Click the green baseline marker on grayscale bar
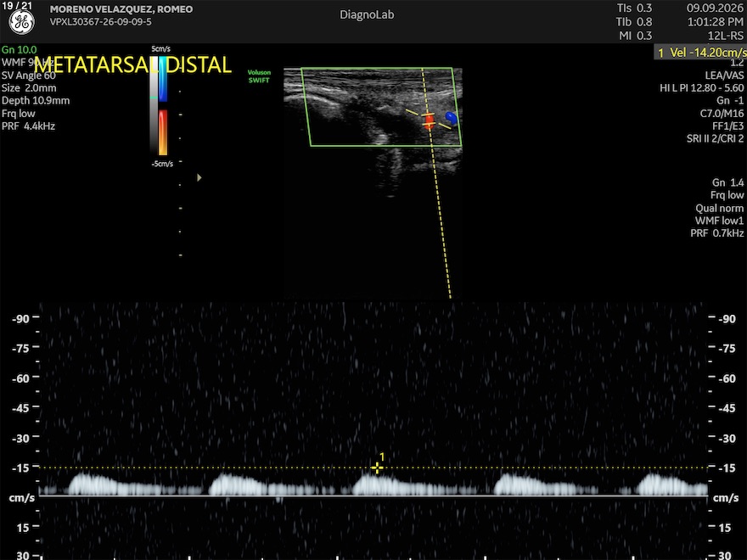 pos(154,98)
